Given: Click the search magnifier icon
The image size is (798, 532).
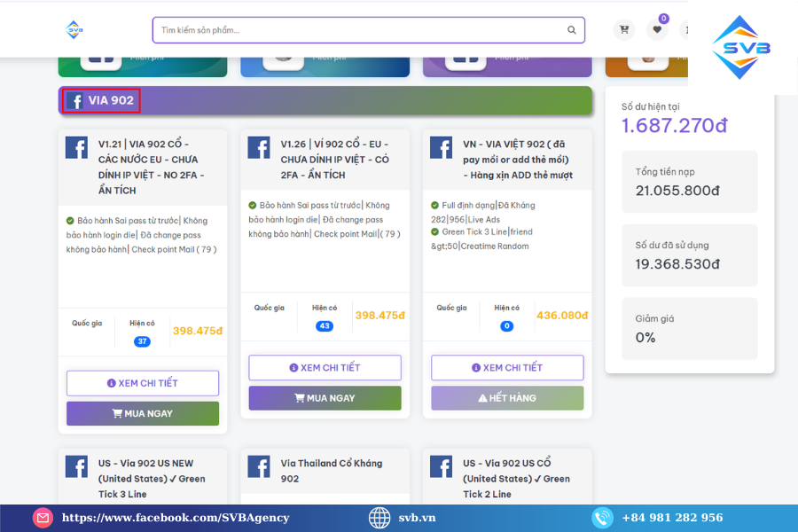Looking at the screenshot, I should pyautogui.click(x=572, y=30).
